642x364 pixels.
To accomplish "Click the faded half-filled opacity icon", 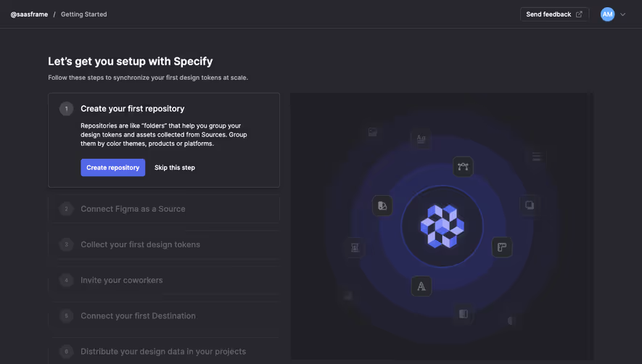I will tap(464, 314).
